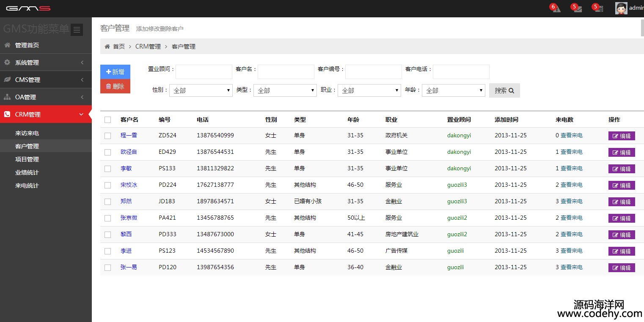
Task: Click the GMS logo
Action: click(28, 8)
